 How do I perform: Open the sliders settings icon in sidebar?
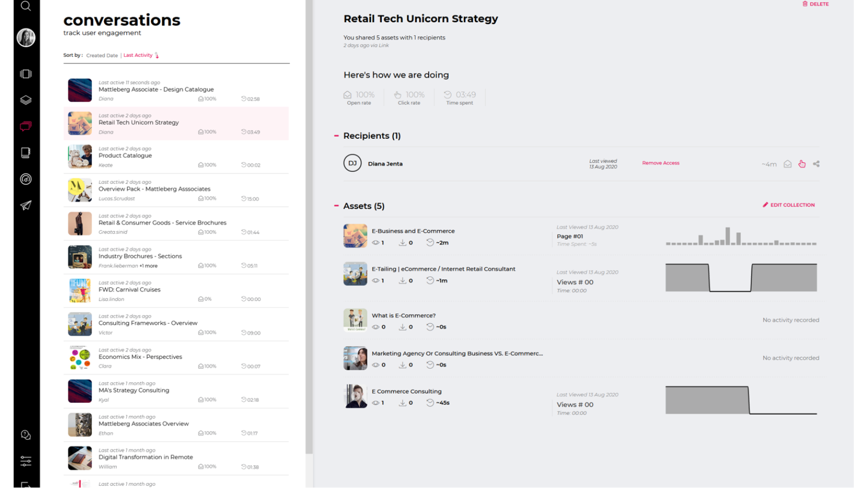[x=25, y=461]
